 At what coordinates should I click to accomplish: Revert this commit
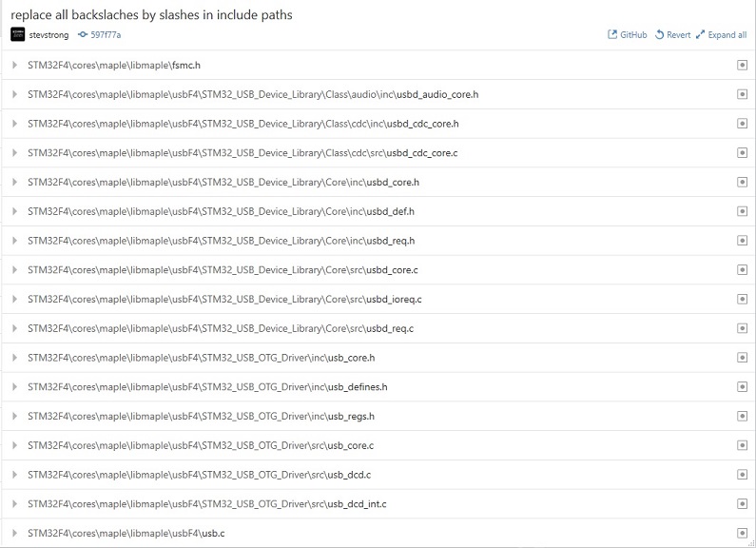click(672, 35)
